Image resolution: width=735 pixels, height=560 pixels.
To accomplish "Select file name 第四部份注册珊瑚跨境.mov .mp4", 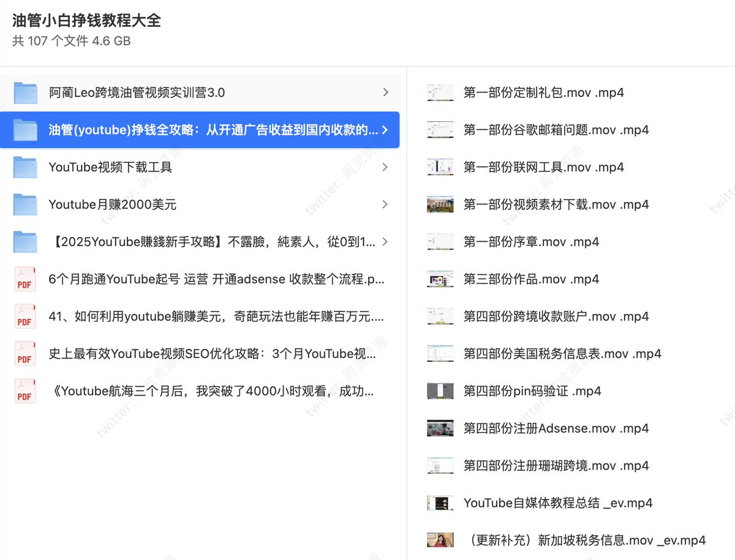I will (556, 466).
